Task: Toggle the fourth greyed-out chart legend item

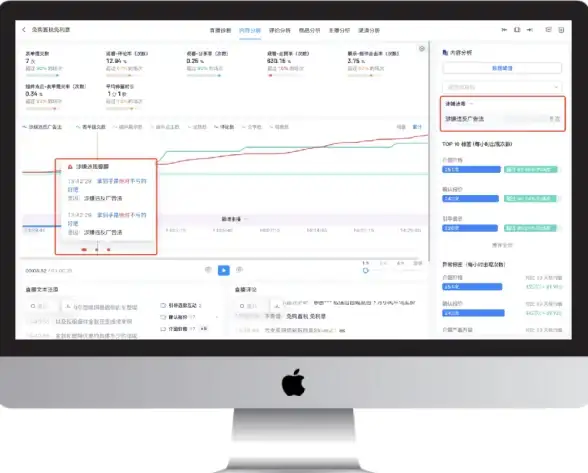Action: pyautogui.click(x=165, y=127)
